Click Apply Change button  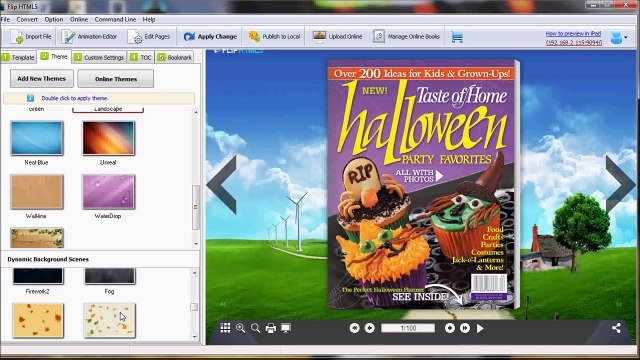[x=210, y=37]
